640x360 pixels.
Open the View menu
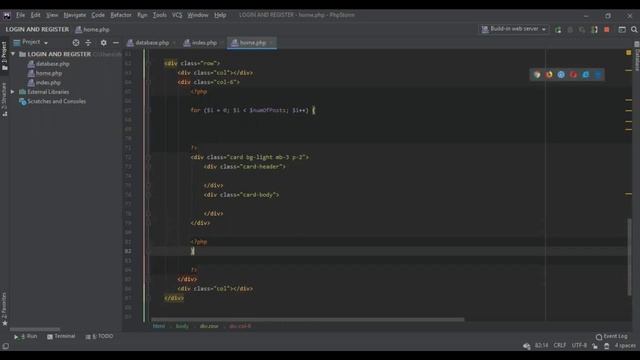(52, 15)
